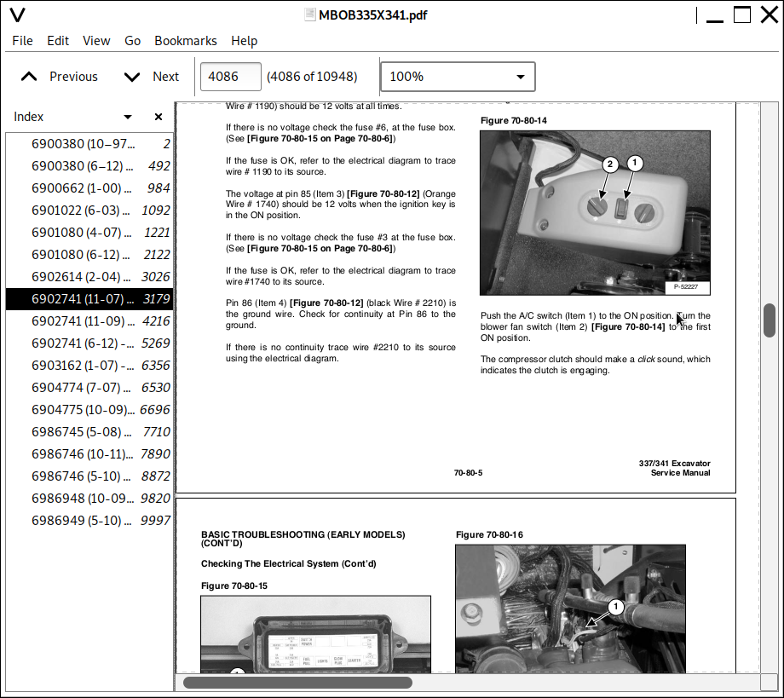Click the Next button label
Screen dimensions: 784x698
[x=165, y=77]
